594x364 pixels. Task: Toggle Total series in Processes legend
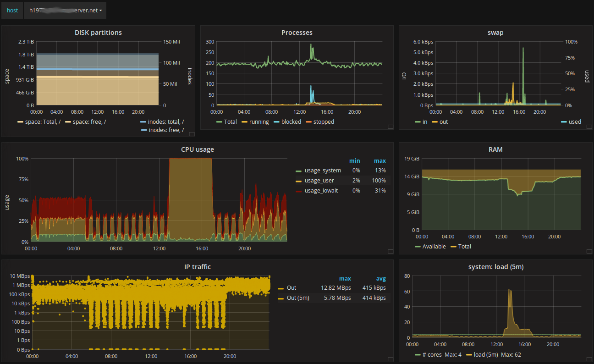[x=230, y=122]
